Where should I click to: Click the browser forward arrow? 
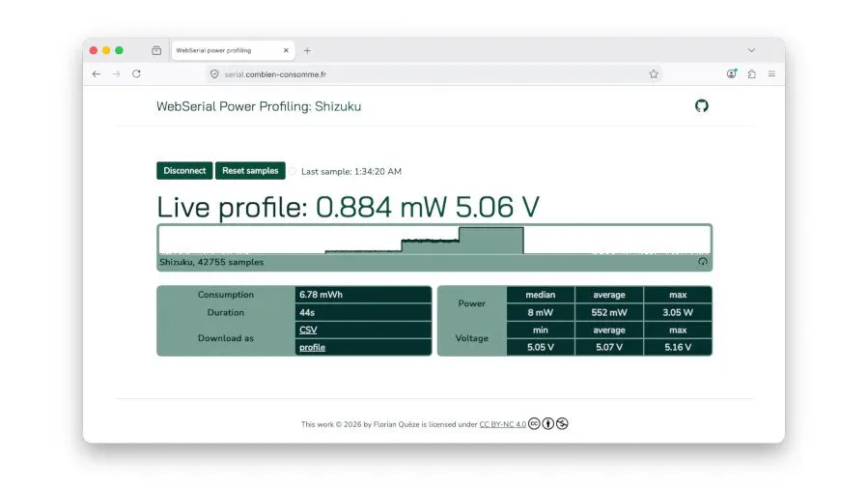pos(116,74)
